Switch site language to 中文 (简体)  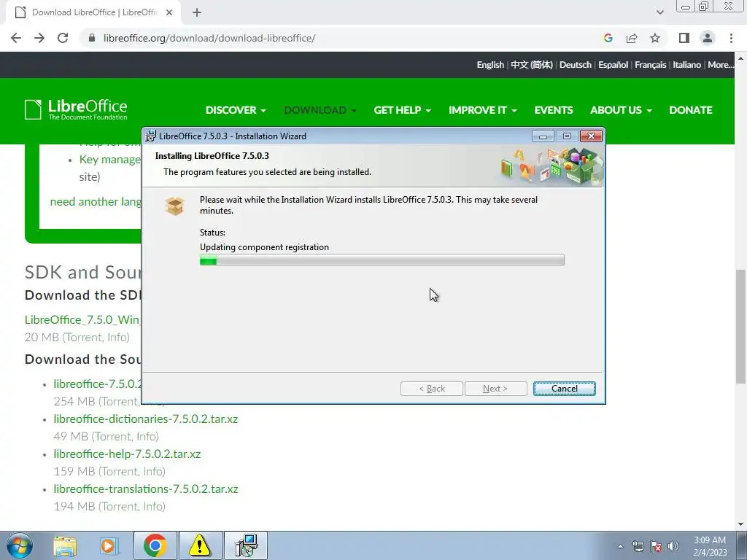[532, 65]
